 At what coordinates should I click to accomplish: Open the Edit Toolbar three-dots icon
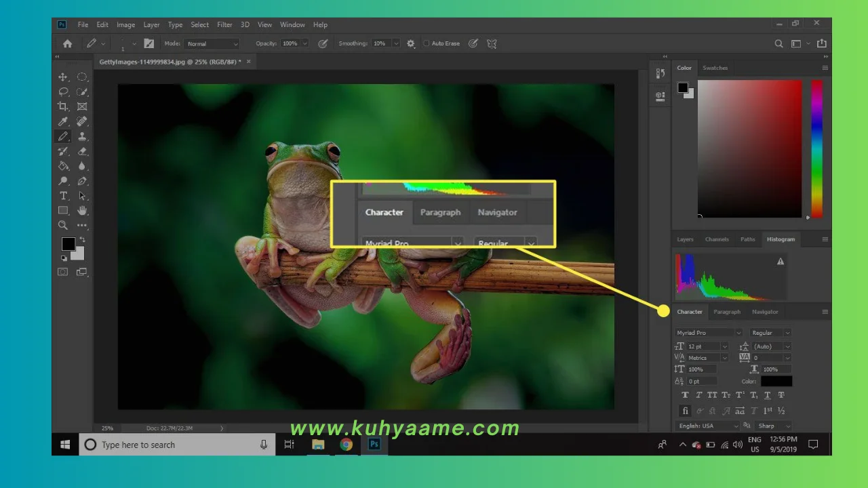coord(82,225)
